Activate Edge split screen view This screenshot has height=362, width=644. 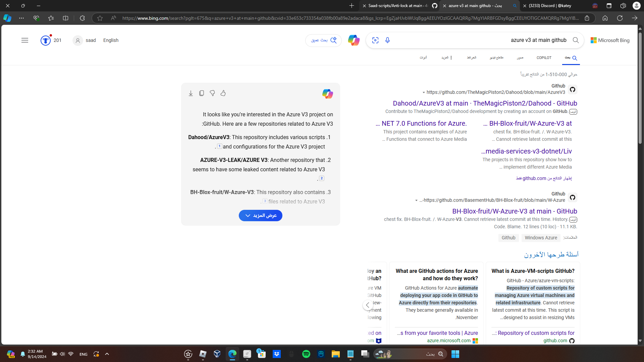[x=66, y=18]
